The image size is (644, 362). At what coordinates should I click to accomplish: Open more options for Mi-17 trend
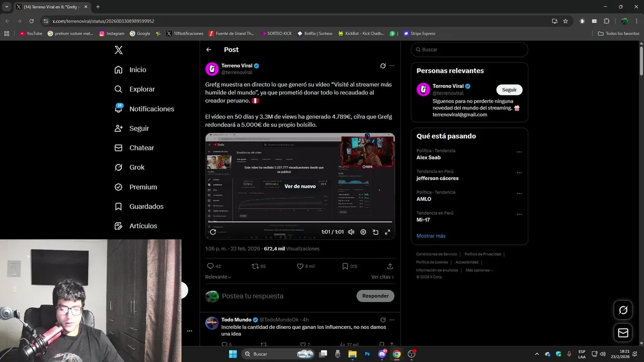point(519,214)
